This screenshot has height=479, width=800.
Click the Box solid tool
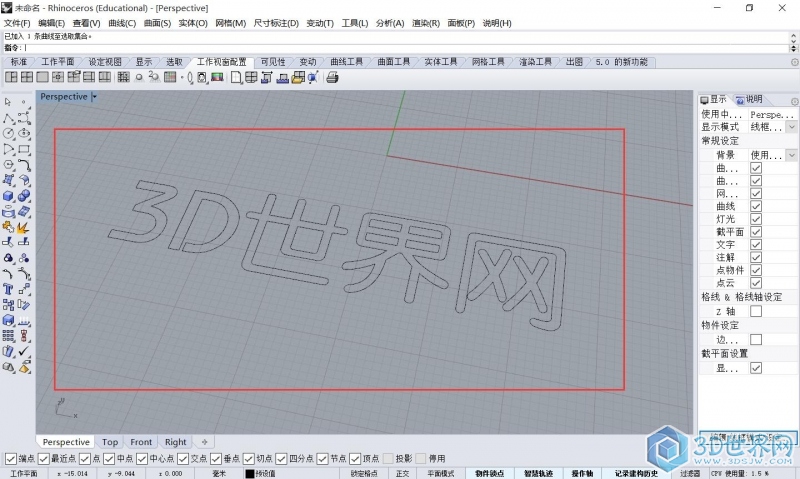8,196
